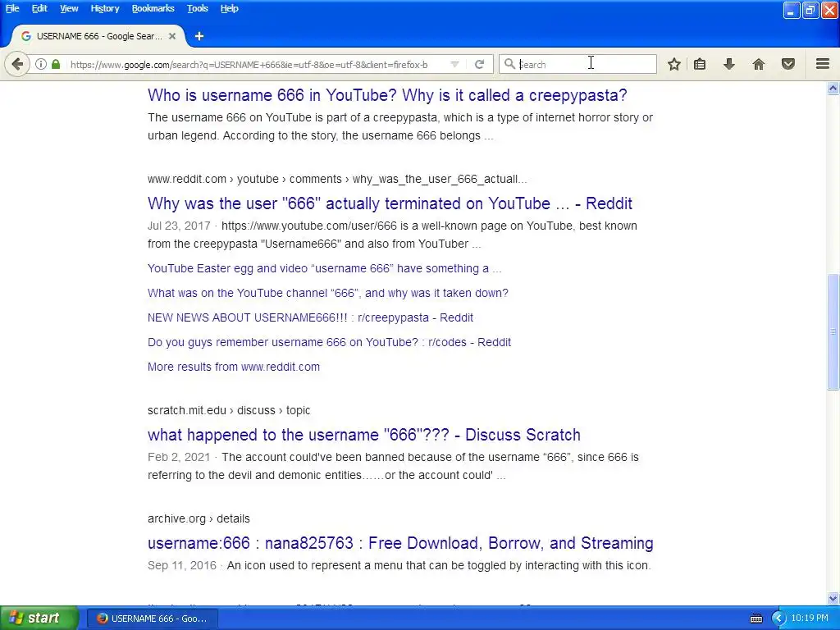Click the vertical scrollbar thumb
840x630 pixels.
pyautogui.click(x=833, y=331)
